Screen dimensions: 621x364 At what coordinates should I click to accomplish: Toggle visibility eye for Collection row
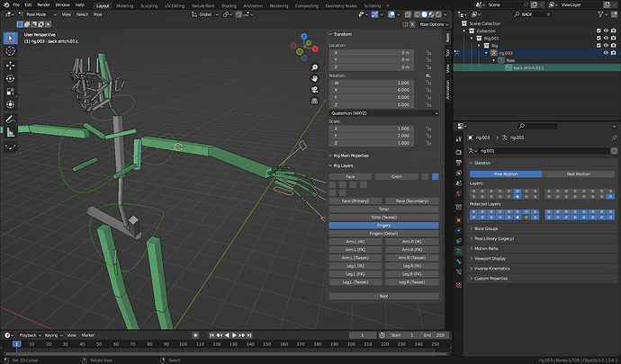[x=606, y=31]
